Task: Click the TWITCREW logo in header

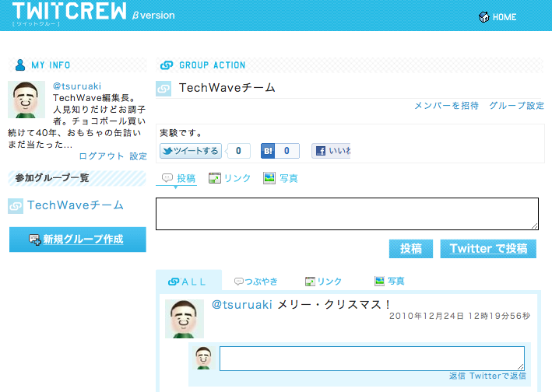Action: (69, 11)
